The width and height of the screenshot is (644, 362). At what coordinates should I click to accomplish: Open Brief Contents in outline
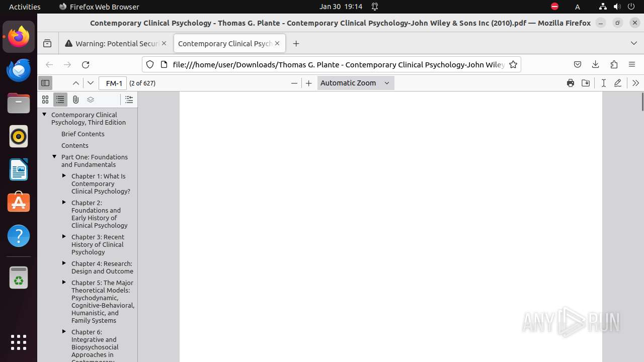pos(83,134)
